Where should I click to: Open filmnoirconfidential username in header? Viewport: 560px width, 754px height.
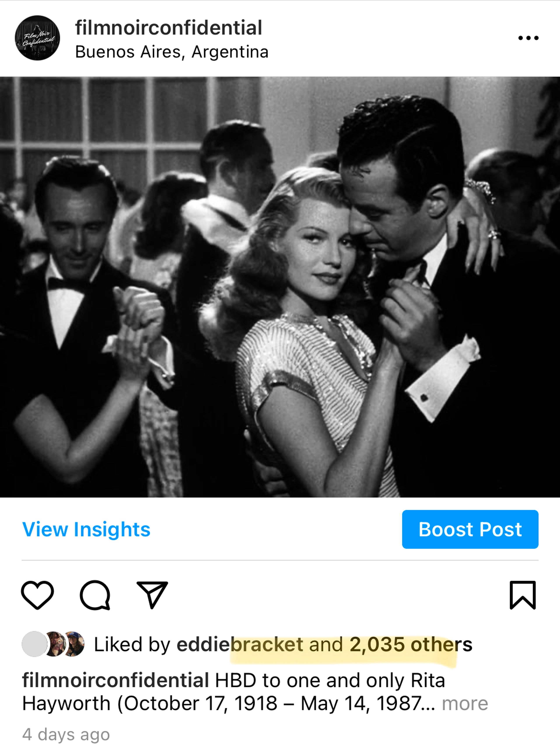[x=168, y=28]
